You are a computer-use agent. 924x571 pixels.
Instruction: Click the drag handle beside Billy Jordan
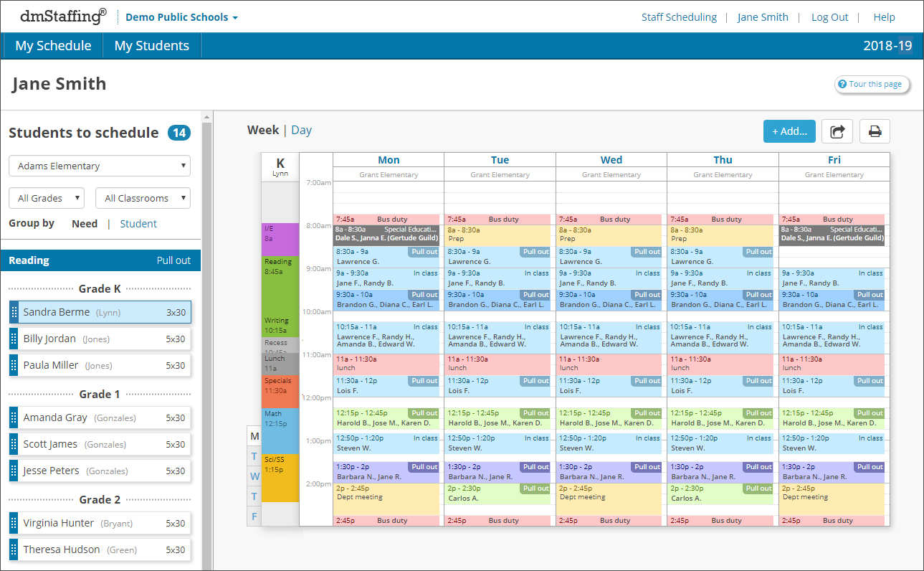coord(13,339)
